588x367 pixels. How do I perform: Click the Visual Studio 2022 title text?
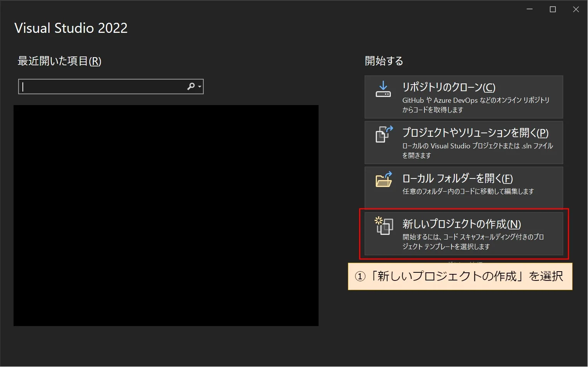pyautogui.click(x=71, y=28)
